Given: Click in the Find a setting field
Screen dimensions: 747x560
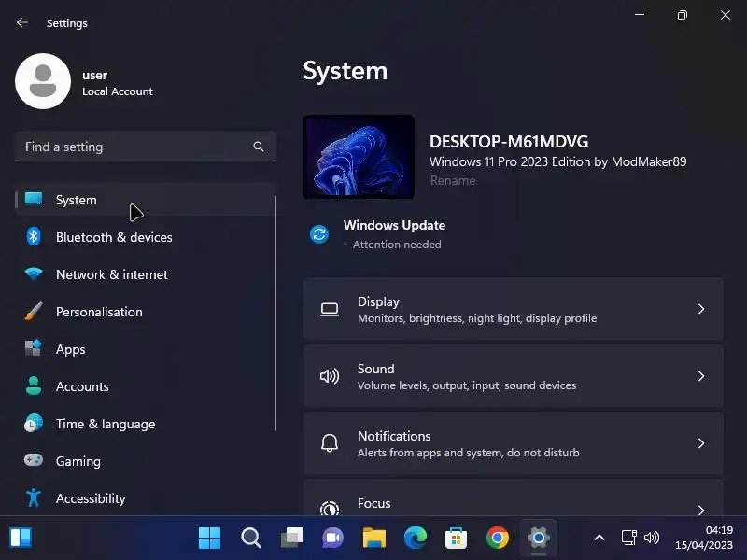Looking at the screenshot, I should point(146,147).
